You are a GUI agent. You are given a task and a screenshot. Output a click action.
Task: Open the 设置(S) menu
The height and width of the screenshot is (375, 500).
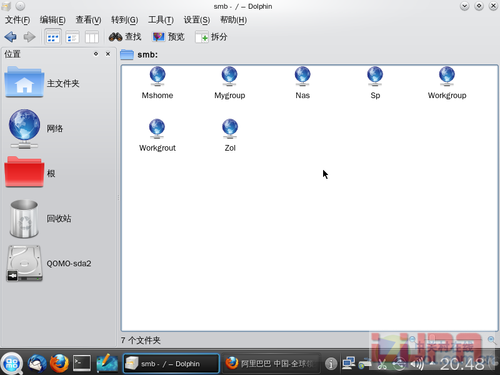tap(197, 20)
